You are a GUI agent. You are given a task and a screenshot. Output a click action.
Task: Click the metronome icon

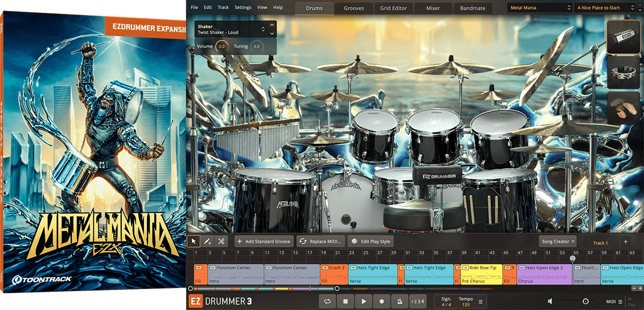click(x=399, y=301)
